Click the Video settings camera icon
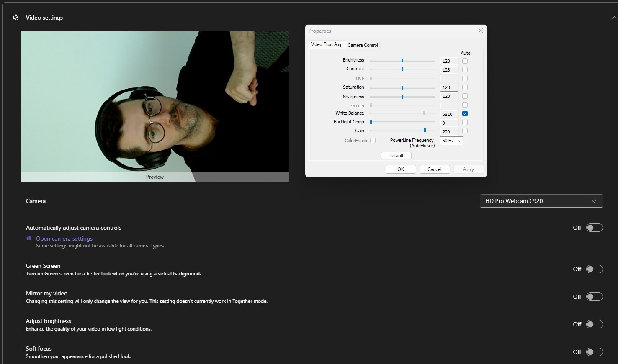Screen dimensions: 618x364 14,17
